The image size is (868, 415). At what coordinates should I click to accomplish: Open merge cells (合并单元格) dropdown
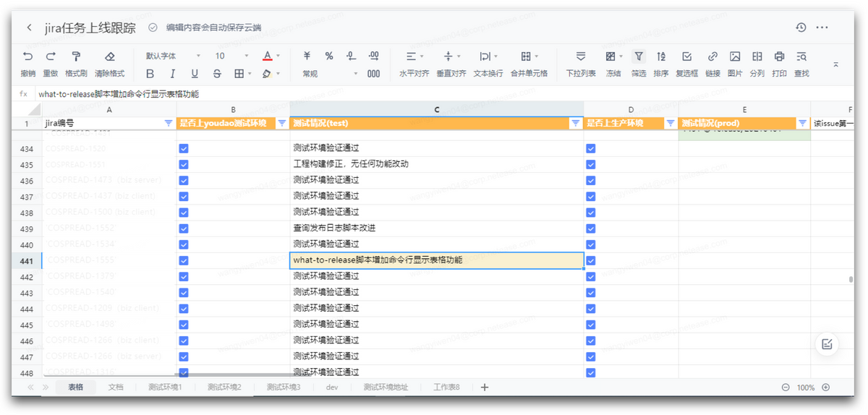[529, 56]
